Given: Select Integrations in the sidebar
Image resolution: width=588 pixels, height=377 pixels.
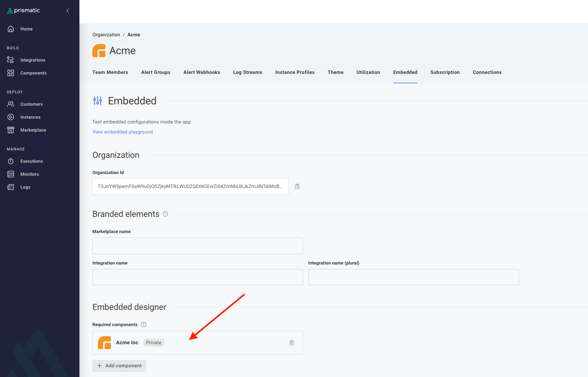Looking at the screenshot, I should click(x=33, y=60).
